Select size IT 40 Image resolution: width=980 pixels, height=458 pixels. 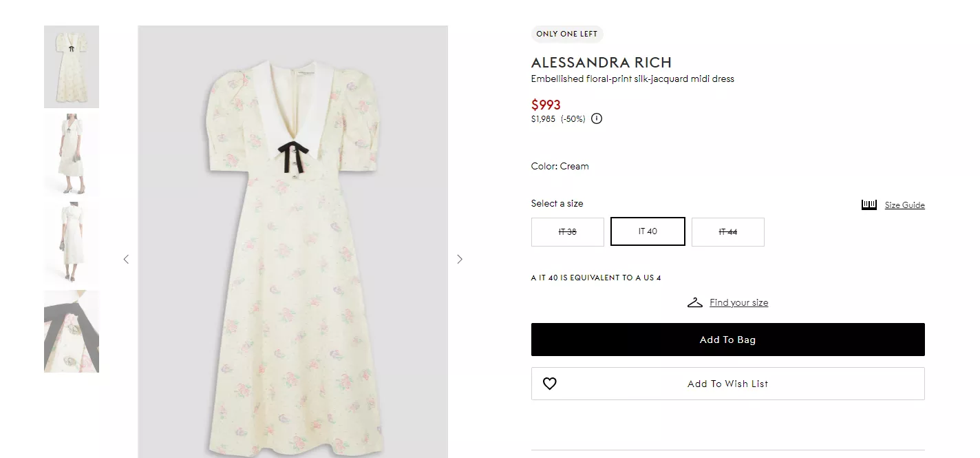(x=647, y=231)
